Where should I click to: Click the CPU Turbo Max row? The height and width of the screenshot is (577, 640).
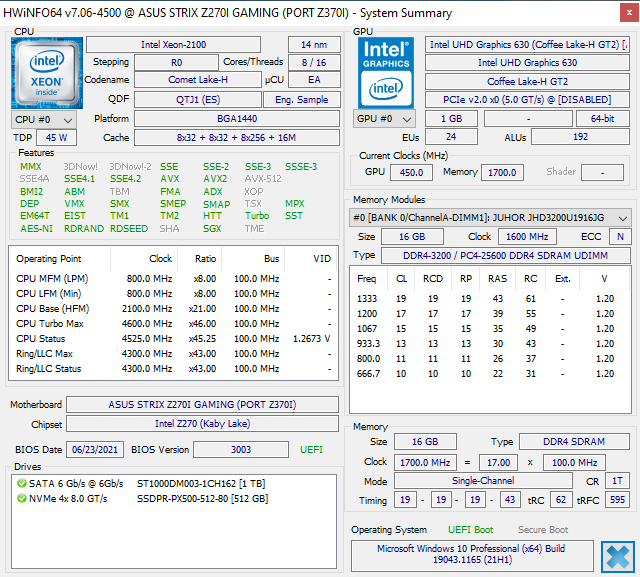(x=173, y=324)
